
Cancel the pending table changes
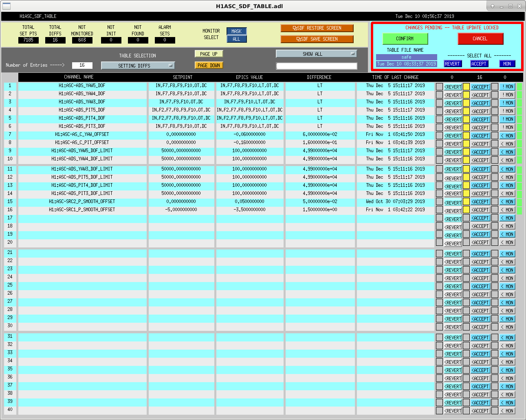tap(480, 39)
